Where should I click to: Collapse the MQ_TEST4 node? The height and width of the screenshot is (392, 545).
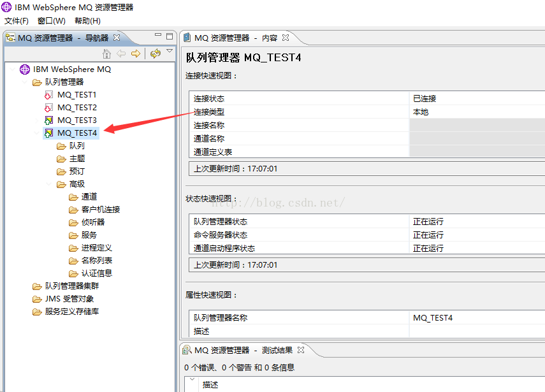click(37, 133)
